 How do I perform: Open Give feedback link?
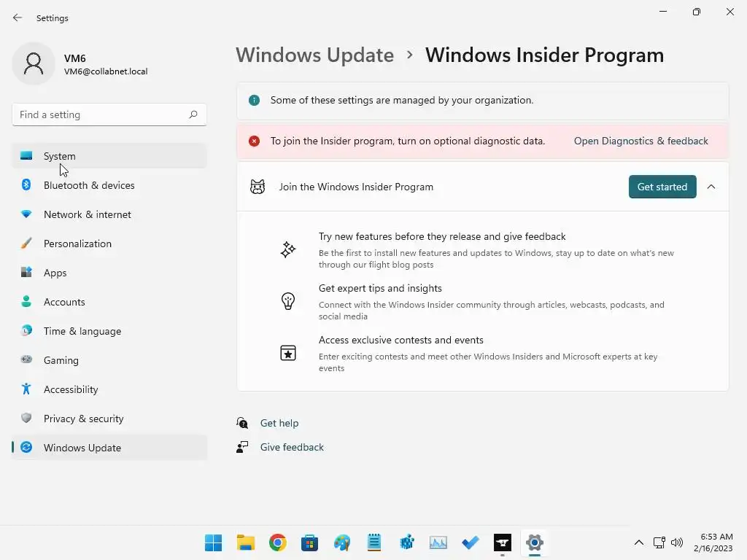pos(292,447)
